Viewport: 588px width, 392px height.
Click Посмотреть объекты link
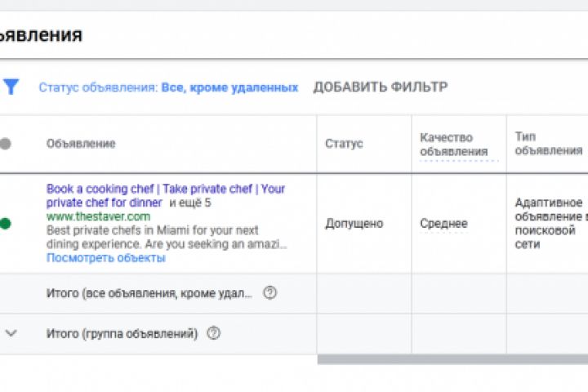[105, 257]
